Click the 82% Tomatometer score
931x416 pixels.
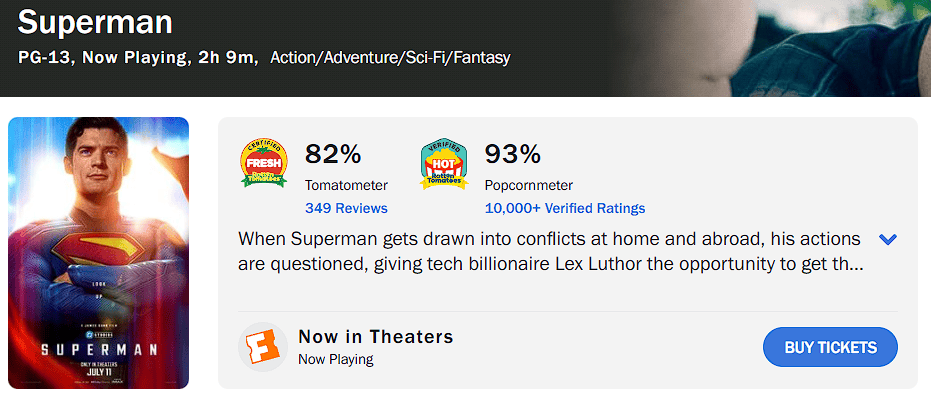(333, 154)
